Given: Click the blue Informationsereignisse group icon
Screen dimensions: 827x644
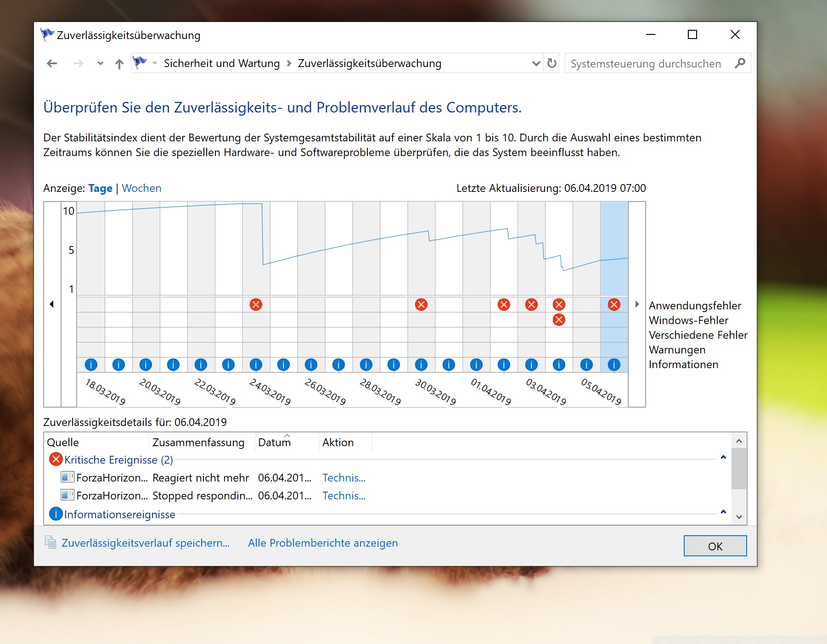Looking at the screenshot, I should (x=56, y=514).
